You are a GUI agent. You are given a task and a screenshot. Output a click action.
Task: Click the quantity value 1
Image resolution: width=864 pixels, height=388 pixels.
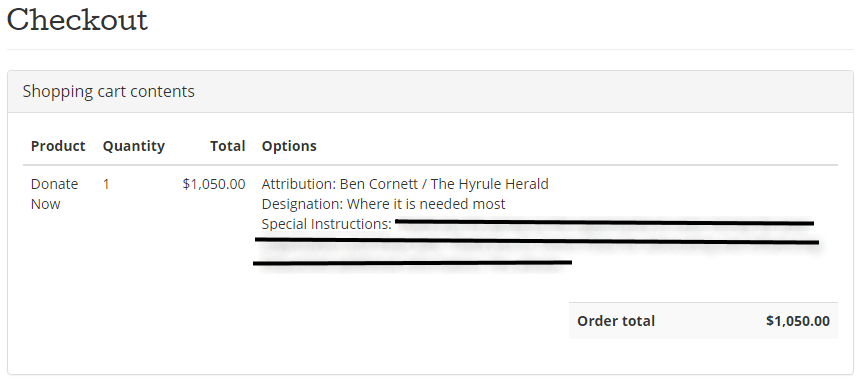pyautogui.click(x=106, y=184)
